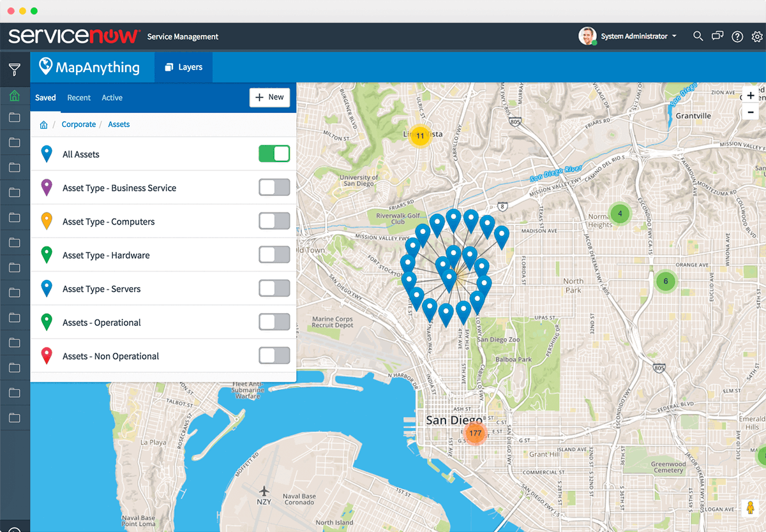766x532 pixels.
Task: Click the Balboa Park map label
Action: pos(513,359)
